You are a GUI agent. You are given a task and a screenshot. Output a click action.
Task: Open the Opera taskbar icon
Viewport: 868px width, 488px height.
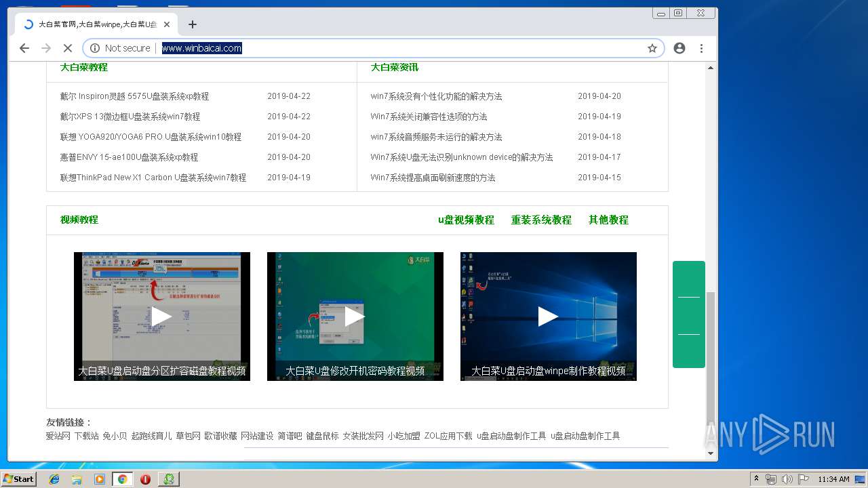145,479
